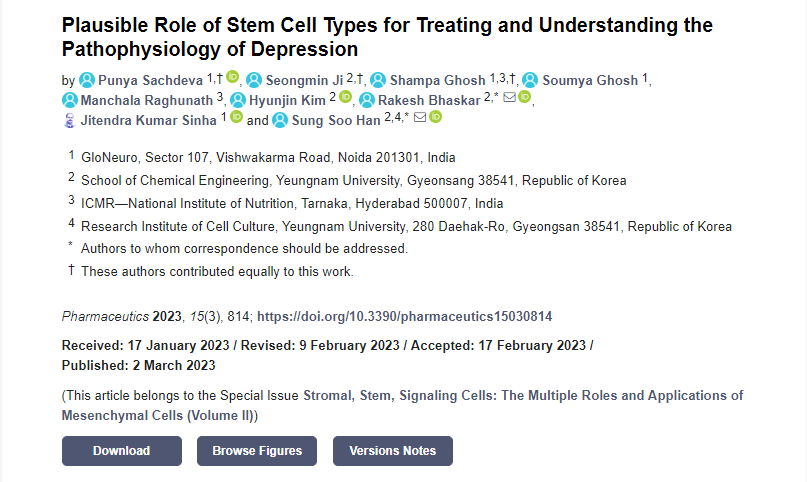
Task: Open Punya Sachdeva's ORCID icon
Action: tap(232, 77)
